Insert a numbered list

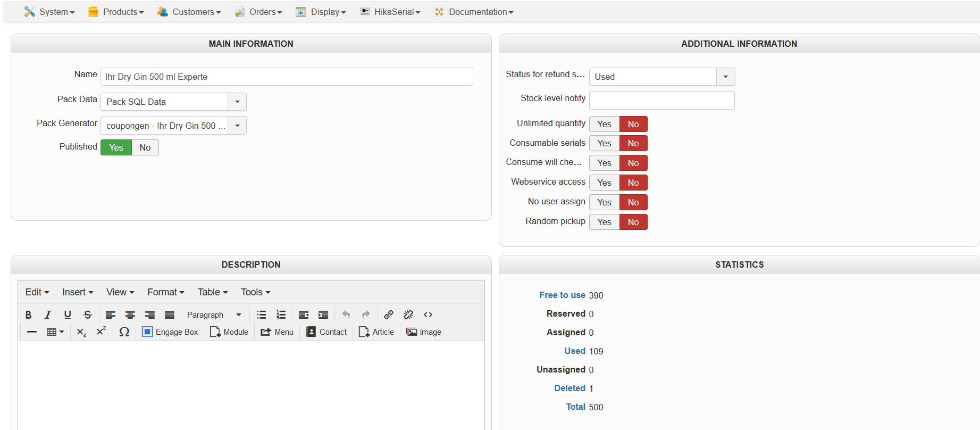(x=281, y=315)
